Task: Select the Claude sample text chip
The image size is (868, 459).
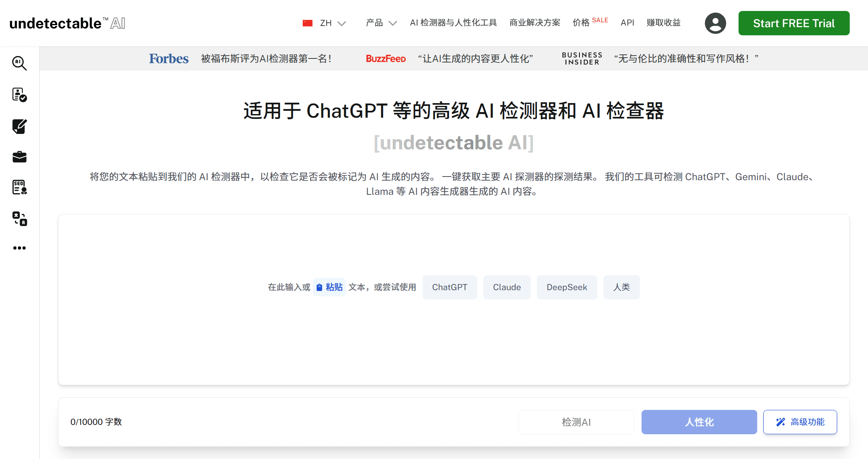Action: [506, 287]
